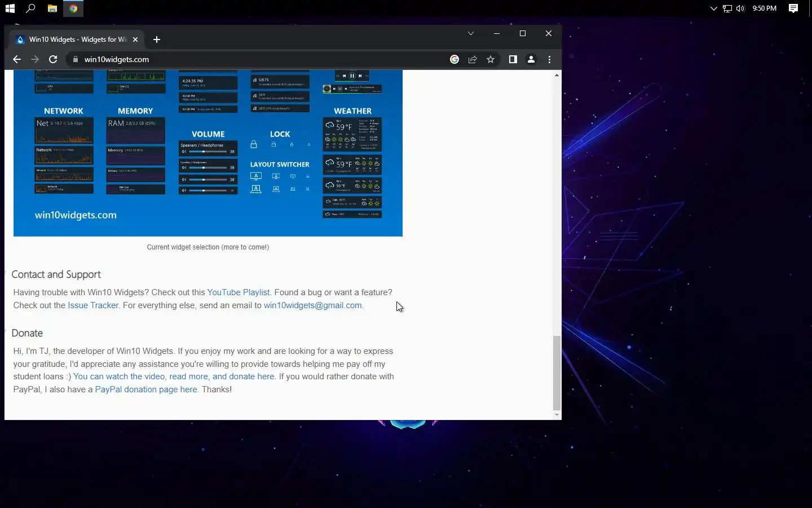Select the Win10 Widgets browser tab
Screen dimensions: 812x508
[x=76, y=40]
